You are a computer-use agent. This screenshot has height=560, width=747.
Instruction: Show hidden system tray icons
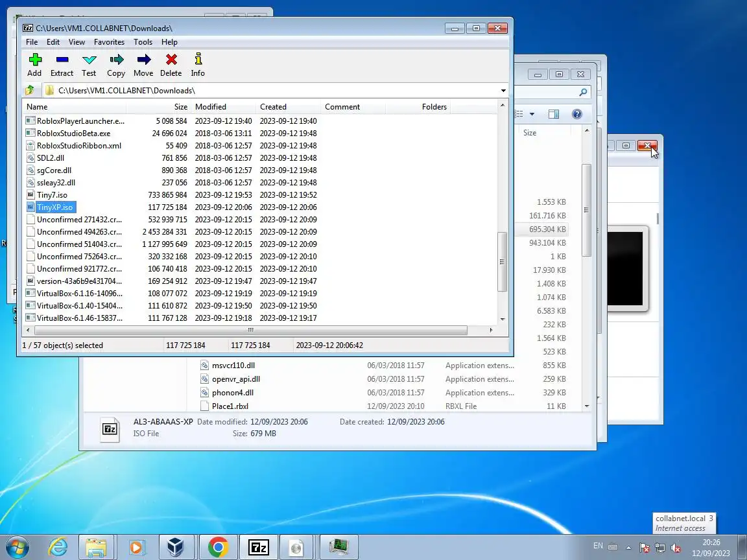(x=628, y=548)
